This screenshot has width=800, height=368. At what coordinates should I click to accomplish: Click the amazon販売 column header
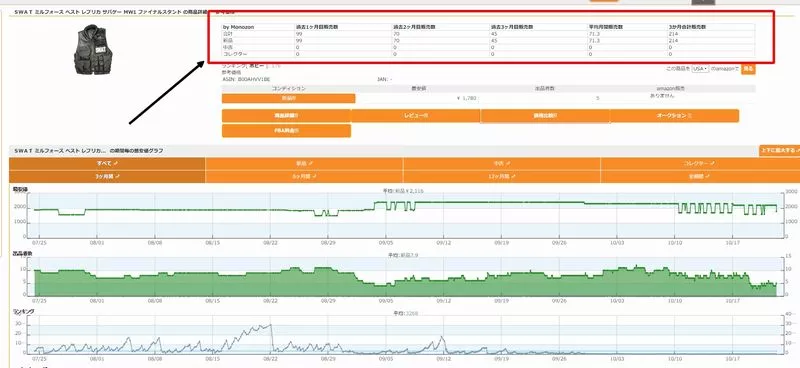[x=671, y=89]
